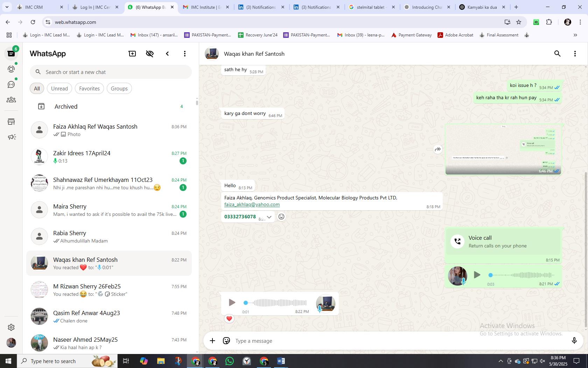588x368 pixels.
Task: Open Qasim Ref Anwar 4Aug23 chat
Action: (109, 316)
